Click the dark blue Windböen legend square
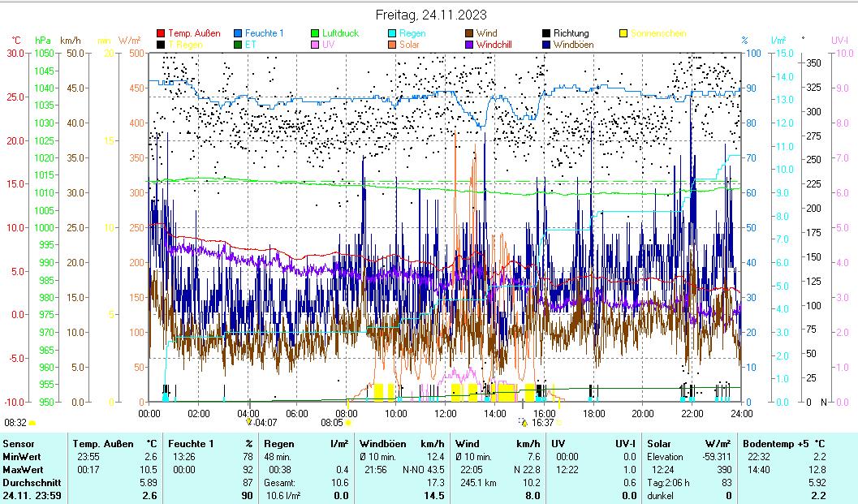 [x=546, y=45]
